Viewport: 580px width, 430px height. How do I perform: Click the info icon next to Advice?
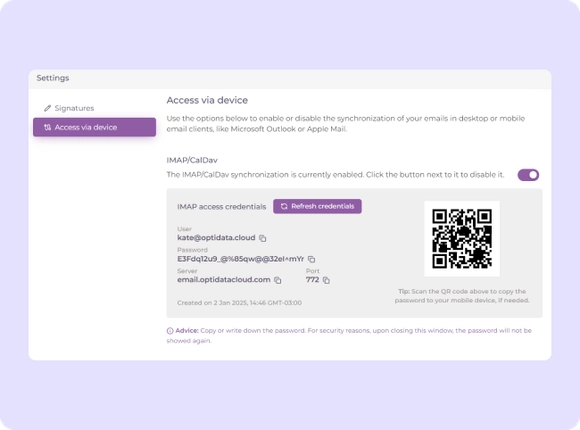(170, 331)
